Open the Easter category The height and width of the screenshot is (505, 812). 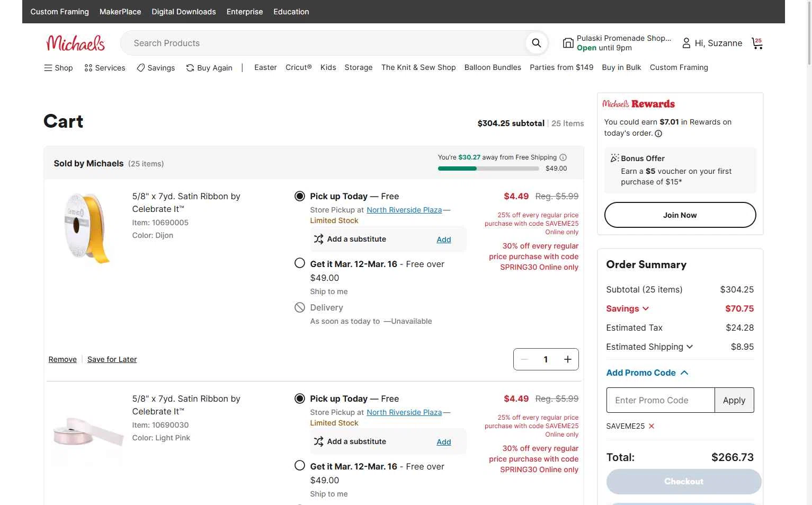265,67
